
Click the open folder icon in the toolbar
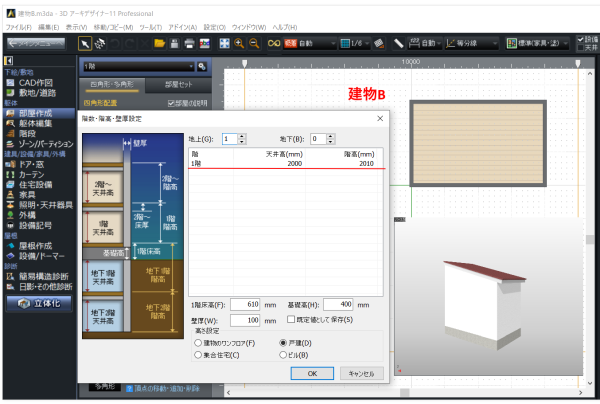click(x=159, y=44)
